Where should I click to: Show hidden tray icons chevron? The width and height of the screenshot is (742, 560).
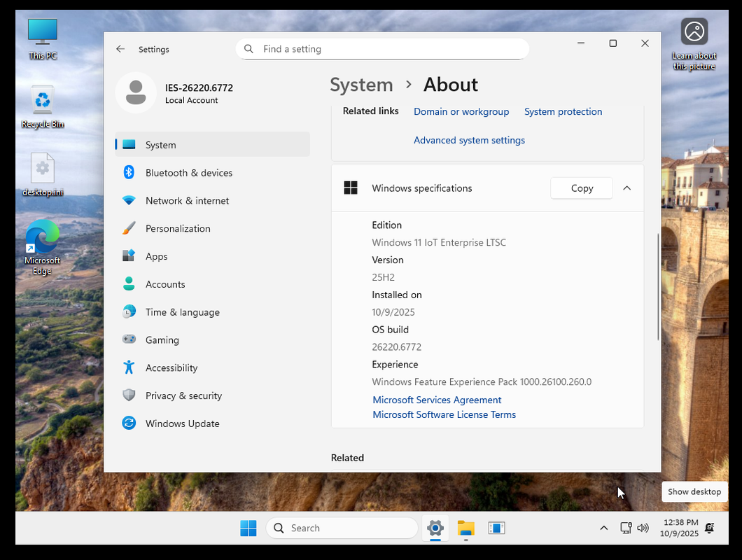(604, 527)
